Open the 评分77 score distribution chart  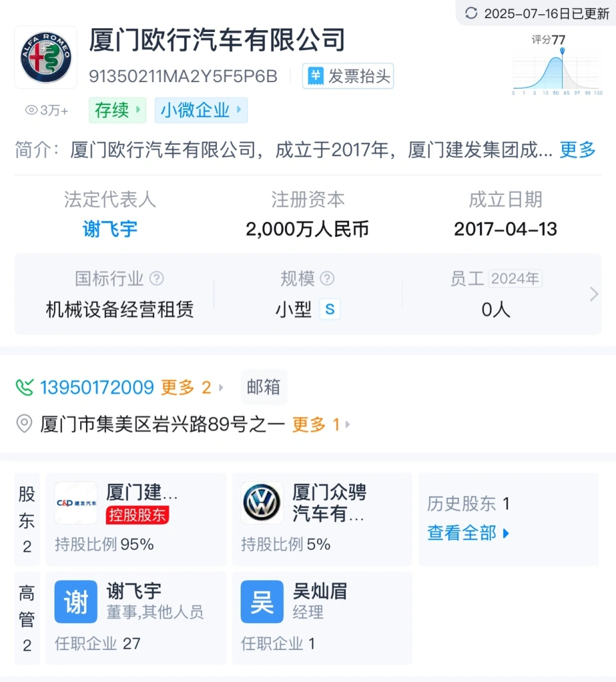(557, 65)
